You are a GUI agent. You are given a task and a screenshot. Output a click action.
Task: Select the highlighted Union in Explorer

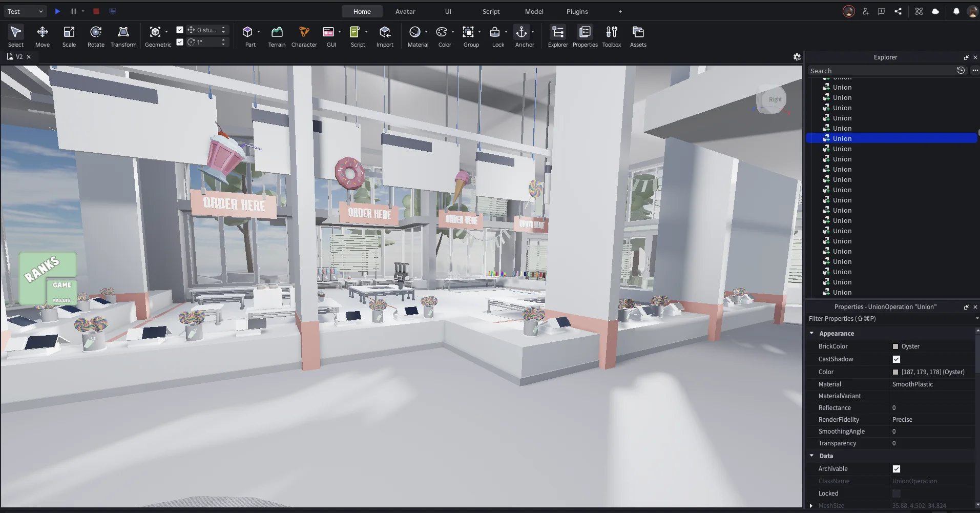pyautogui.click(x=891, y=138)
